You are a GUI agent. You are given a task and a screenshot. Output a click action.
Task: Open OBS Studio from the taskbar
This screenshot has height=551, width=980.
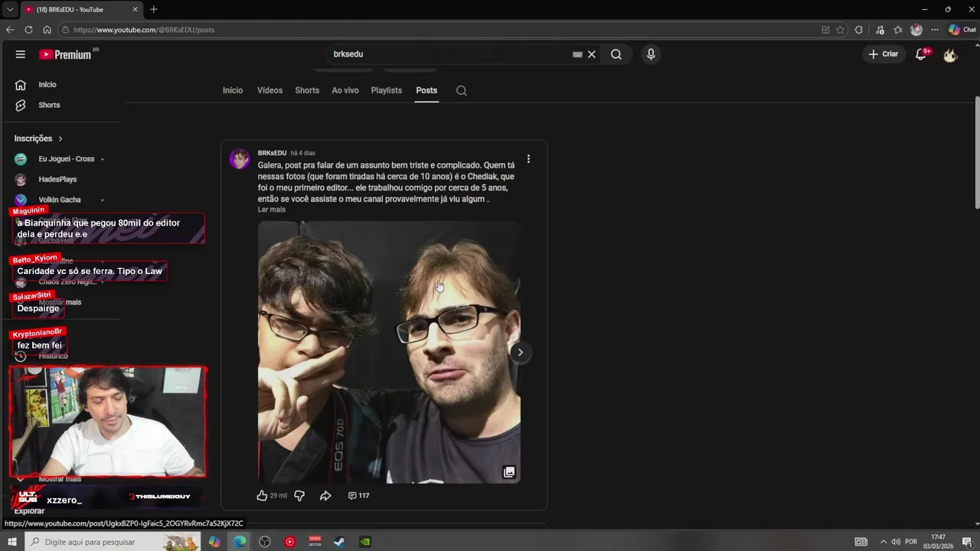(265, 542)
